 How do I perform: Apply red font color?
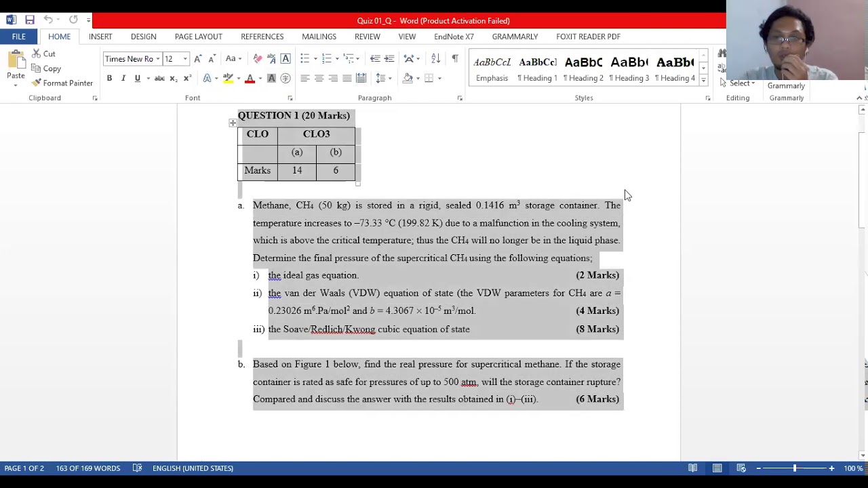tap(250, 79)
